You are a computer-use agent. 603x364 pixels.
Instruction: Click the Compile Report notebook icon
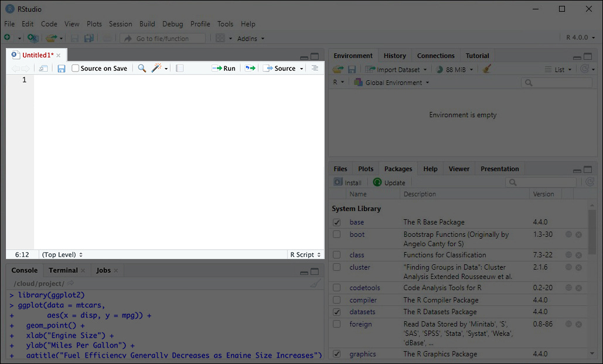[x=179, y=68]
